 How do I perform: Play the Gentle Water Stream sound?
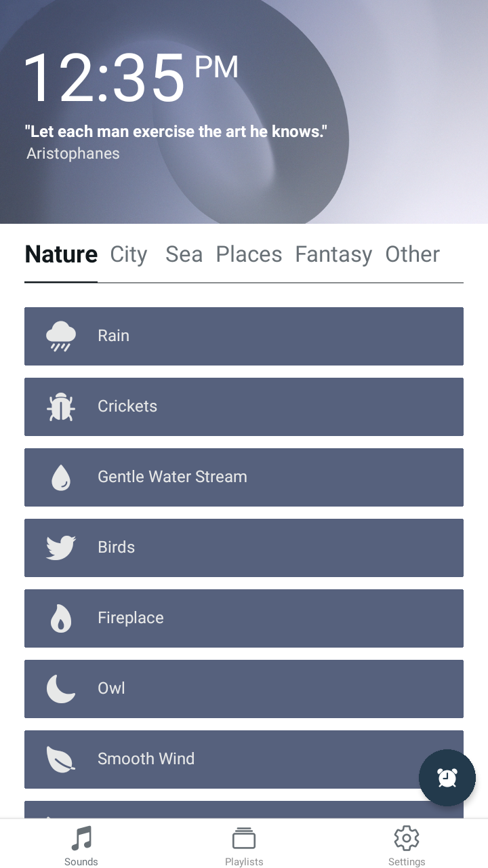(x=244, y=477)
